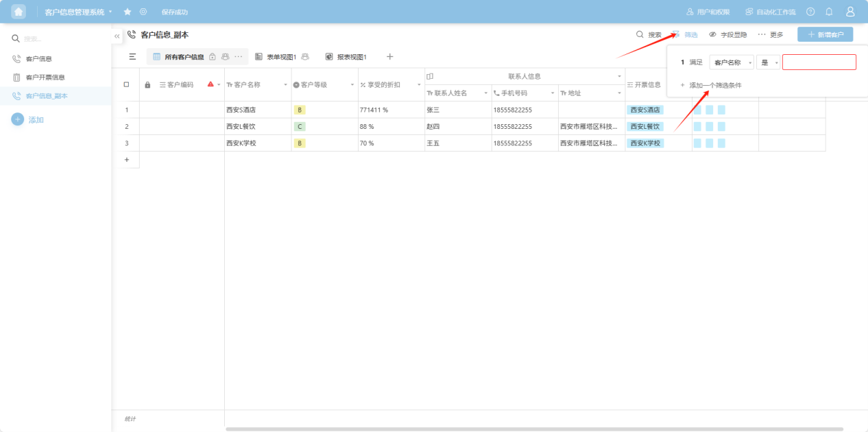Click the 新增客户 button
This screenshot has width=868, height=432.
pyautogui.click(x=825, y=34)
